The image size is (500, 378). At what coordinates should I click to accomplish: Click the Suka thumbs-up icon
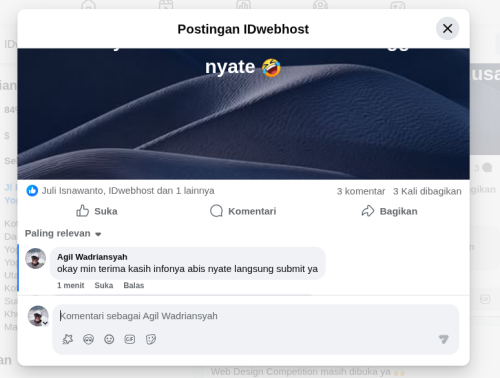82,211
